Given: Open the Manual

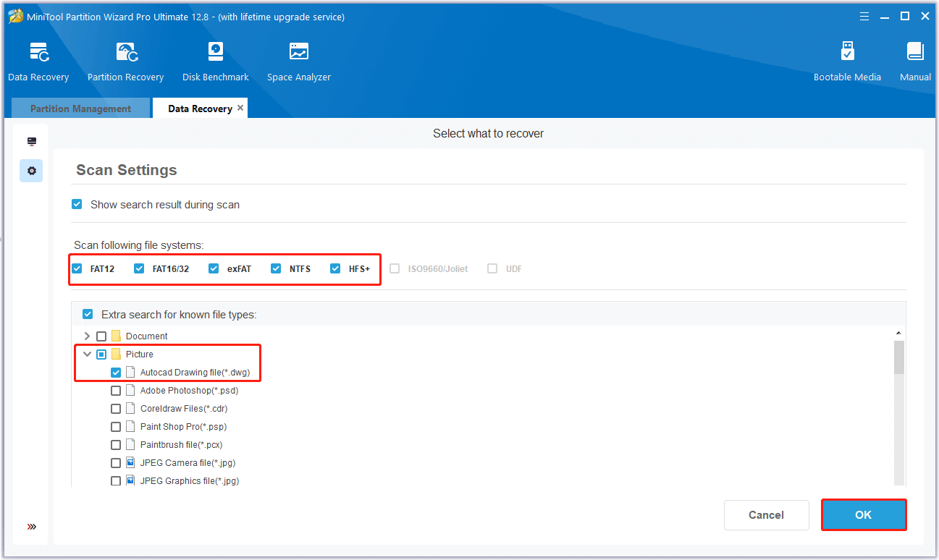Looking at the screenshot, I should pyautogui.click(x=915, y=62).
